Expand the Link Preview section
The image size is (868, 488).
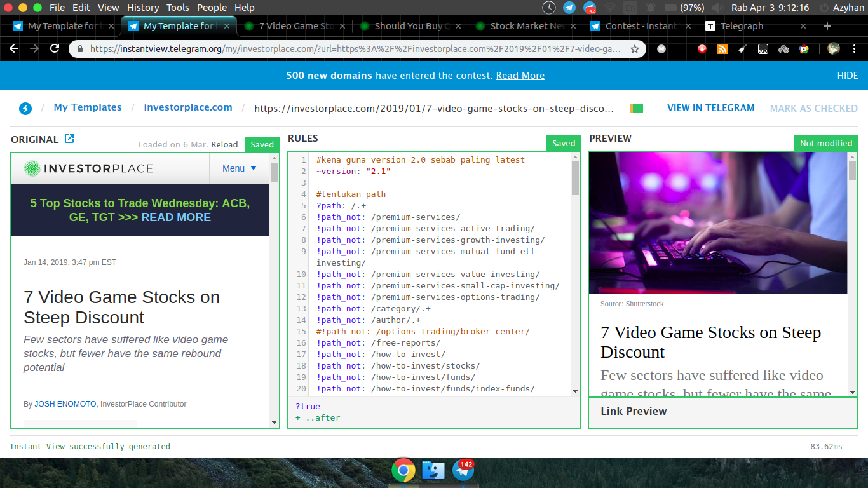click(x=723, y=412)
